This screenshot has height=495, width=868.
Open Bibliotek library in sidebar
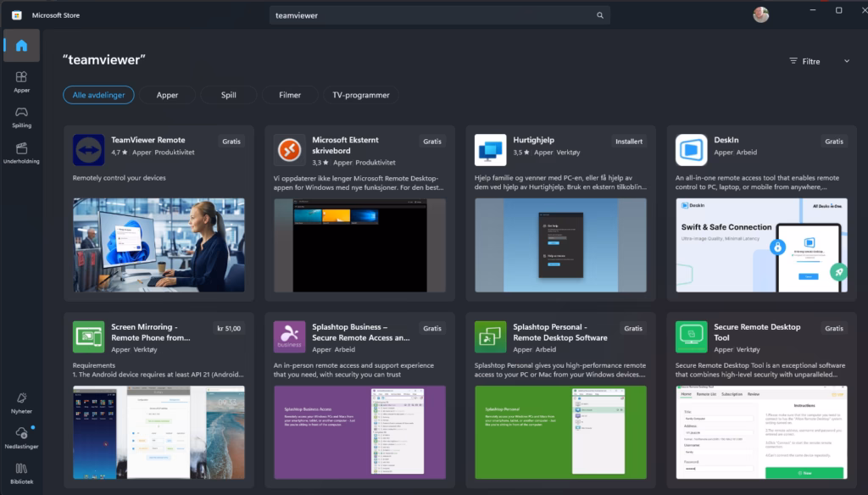coord(21,473)
